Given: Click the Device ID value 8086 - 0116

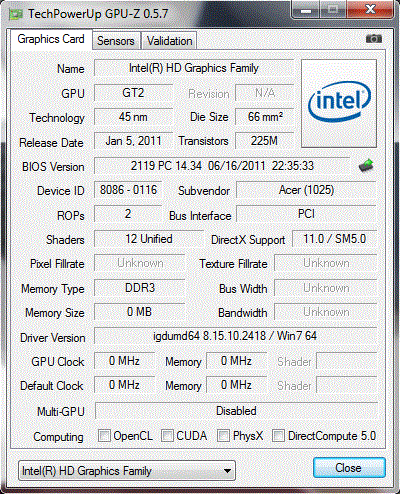Looking at the screenshot, I should tap(128, 190).
